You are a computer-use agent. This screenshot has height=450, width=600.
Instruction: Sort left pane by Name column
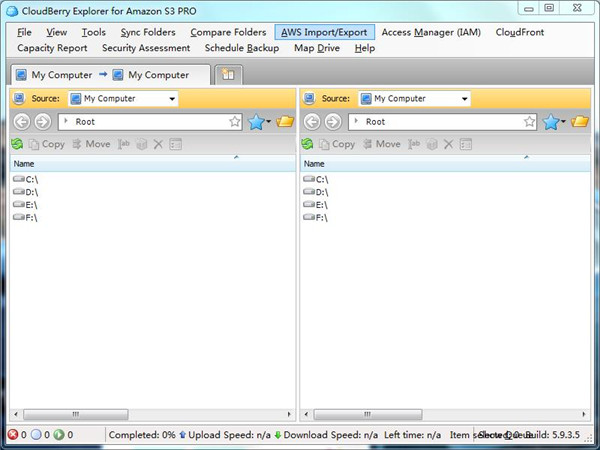click(x=152, y=164)
